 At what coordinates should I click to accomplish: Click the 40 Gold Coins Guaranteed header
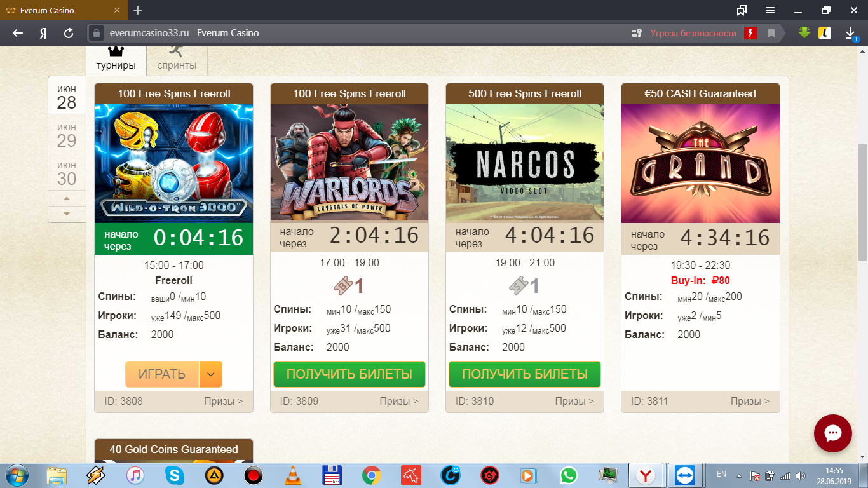(x=173, y=449)
